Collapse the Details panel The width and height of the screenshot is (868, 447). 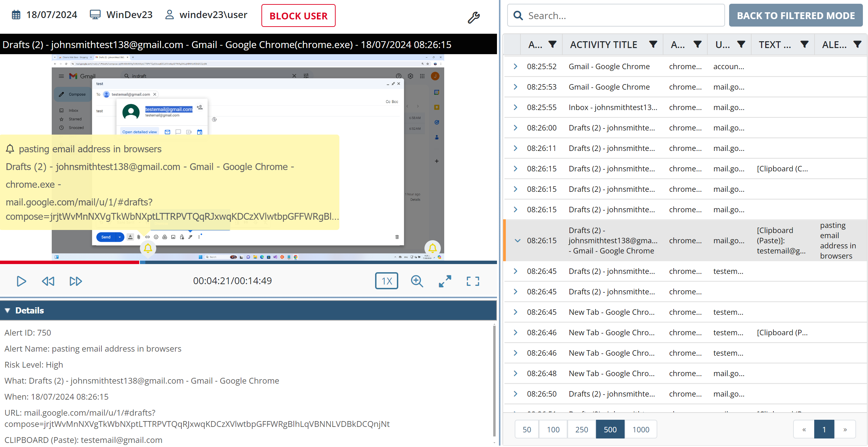pos(7,310)
